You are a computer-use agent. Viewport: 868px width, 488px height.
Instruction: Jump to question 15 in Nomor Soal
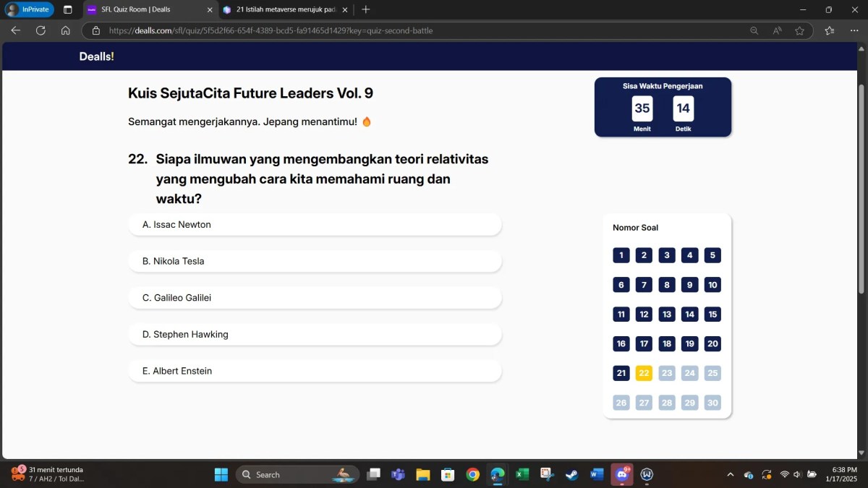coord(712,314)
